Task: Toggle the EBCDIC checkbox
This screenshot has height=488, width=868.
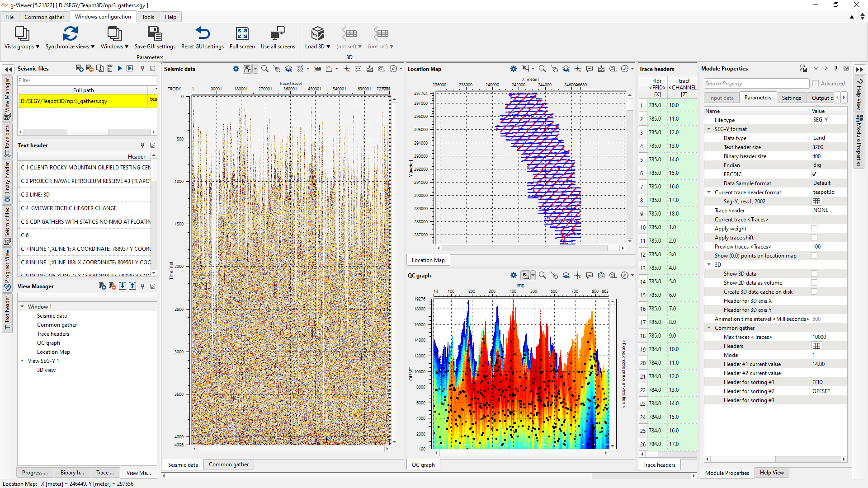Action: click(814, 174)
